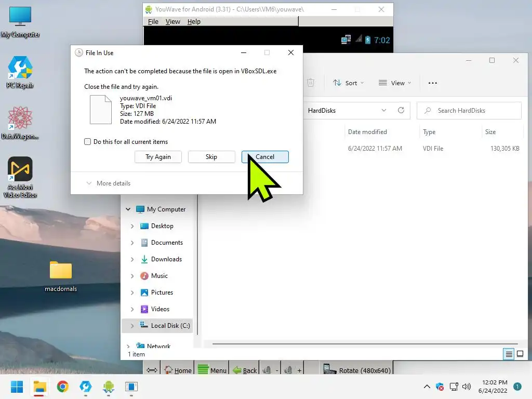
Task: Click YouWave volume down button
Action: (x=271, y=370)
